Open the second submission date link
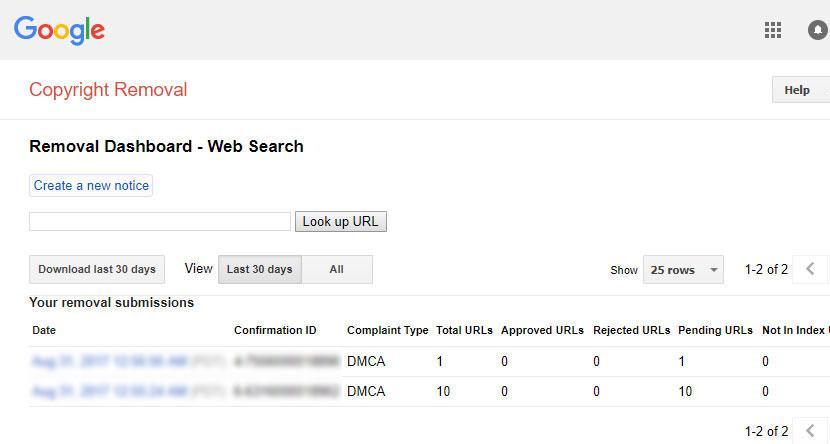The image size is (830, 444). pyautogui.click(x=109, y=391)
